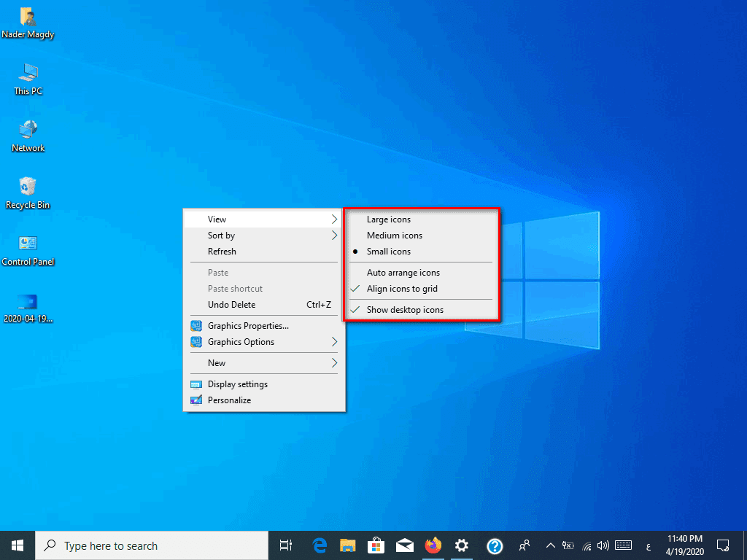Screen dimensions: 747x560
Task: Select the This PC desktop icon
Action: click(x=28, y=79)
